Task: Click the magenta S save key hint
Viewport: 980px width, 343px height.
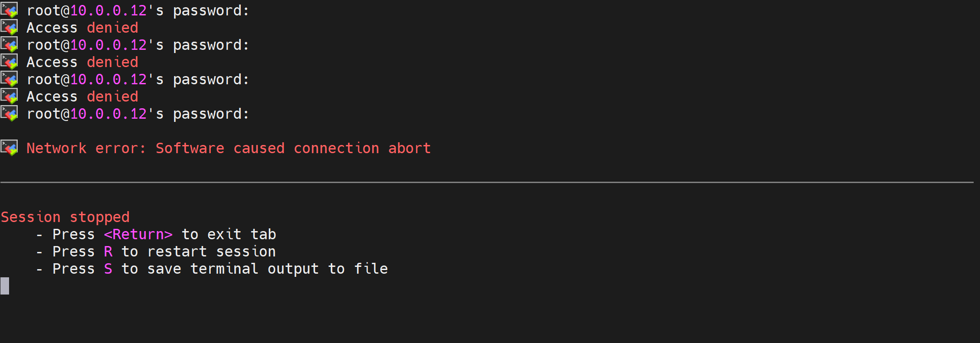Action: (108, 269)
